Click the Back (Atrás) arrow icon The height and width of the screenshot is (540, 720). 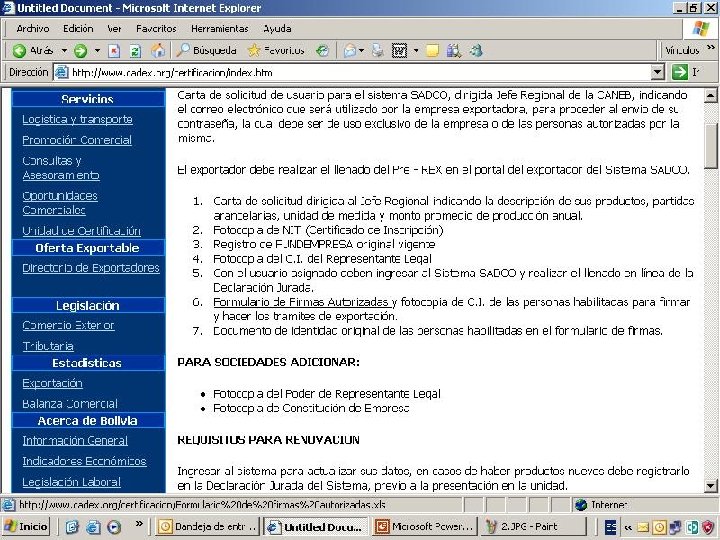pos(19,51)
